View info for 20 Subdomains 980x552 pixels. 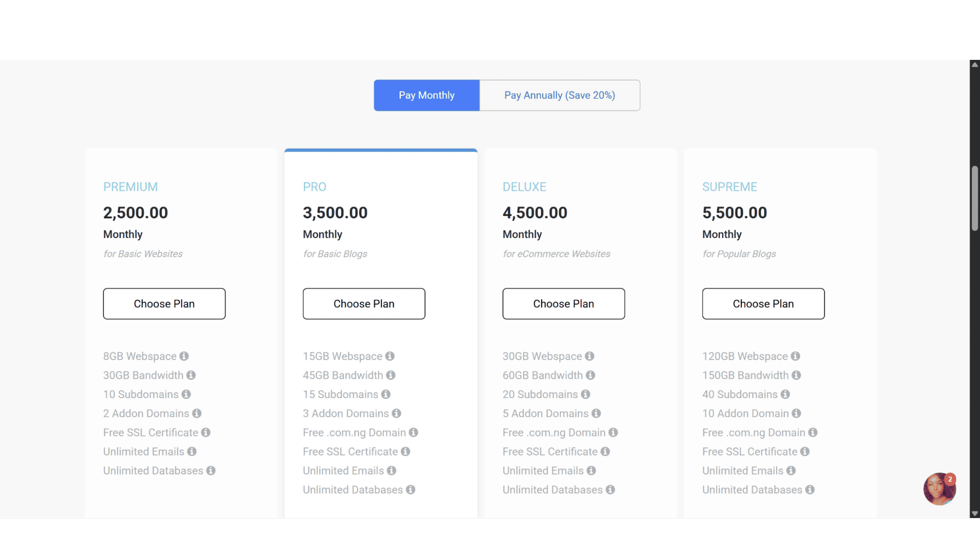coord(585,394)
